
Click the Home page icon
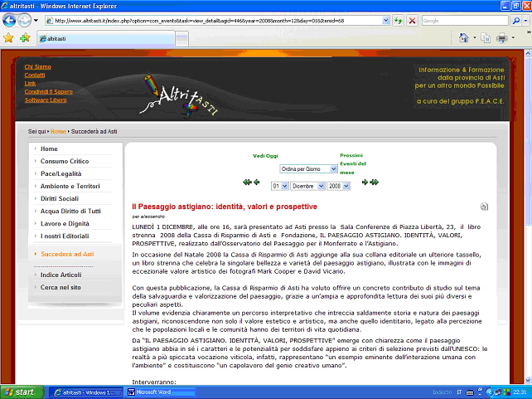(x=463, y=37)
